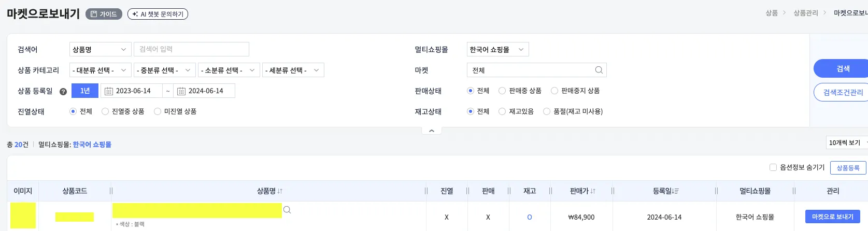Select the 진열중 상품 radio button
Screen dimensions: 868x231
pyautogui.click(x=105, y=111)
